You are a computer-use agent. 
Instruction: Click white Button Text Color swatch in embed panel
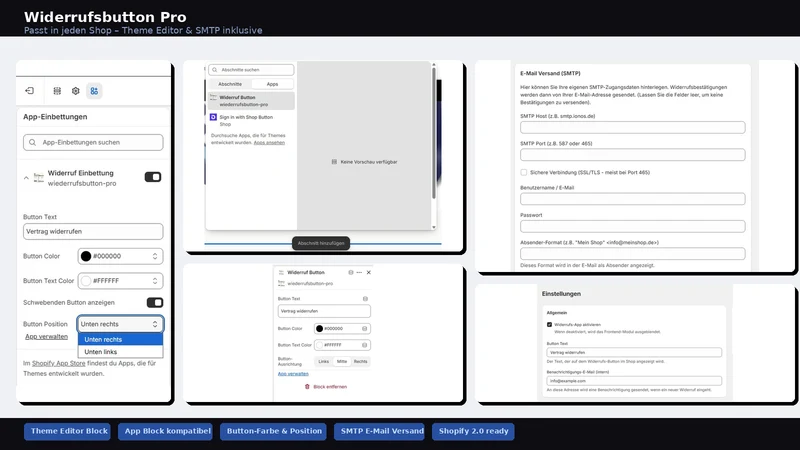click(x=86, y=281)
